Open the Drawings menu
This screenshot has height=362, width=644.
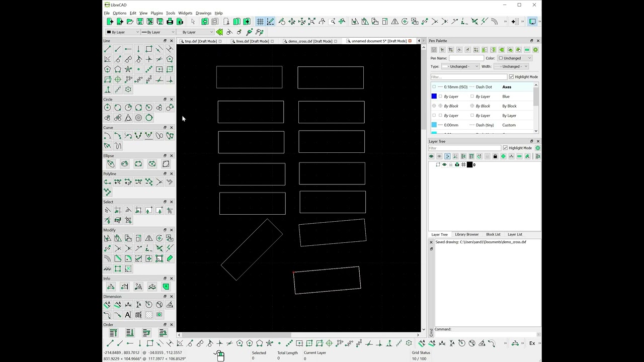click(x=203, y=13)
